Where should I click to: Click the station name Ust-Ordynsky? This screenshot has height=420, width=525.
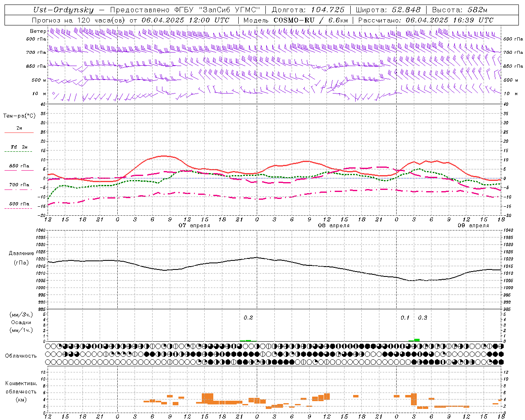64,10
